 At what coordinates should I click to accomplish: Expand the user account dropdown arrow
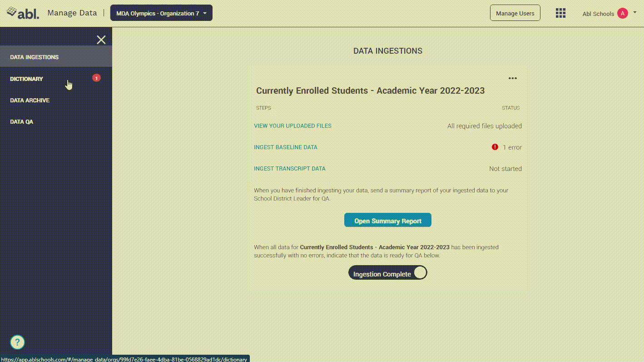pyautogui.click(x=635, y=13)
